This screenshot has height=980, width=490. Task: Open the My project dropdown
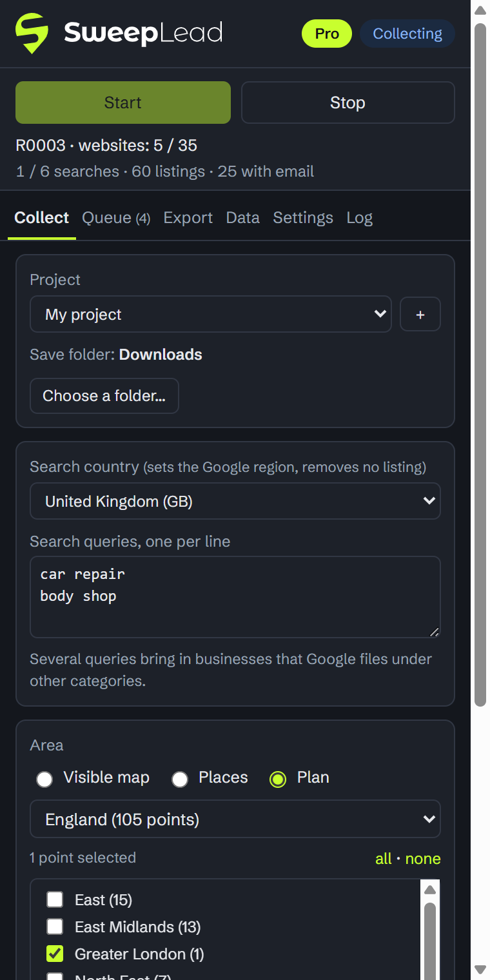pos(211,314)
